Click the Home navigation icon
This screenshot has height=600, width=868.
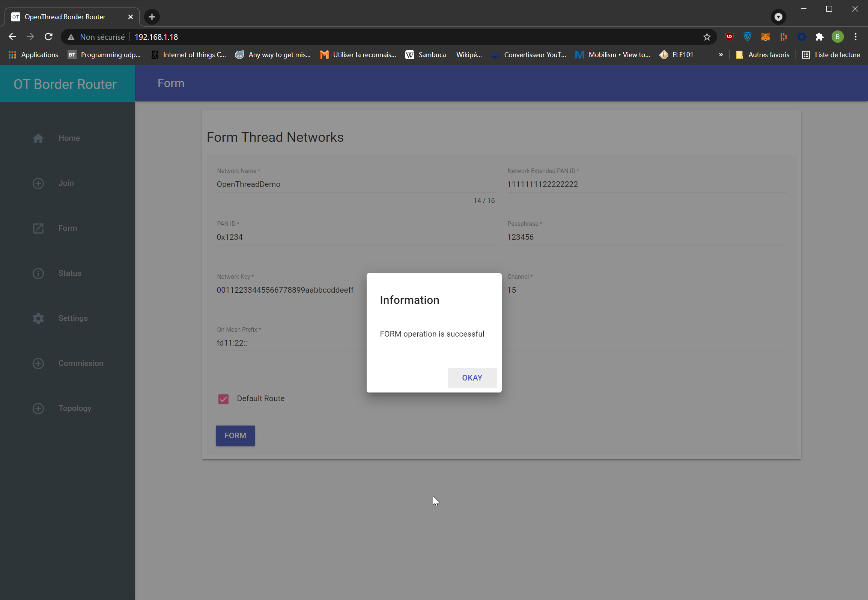click(38, 138)
